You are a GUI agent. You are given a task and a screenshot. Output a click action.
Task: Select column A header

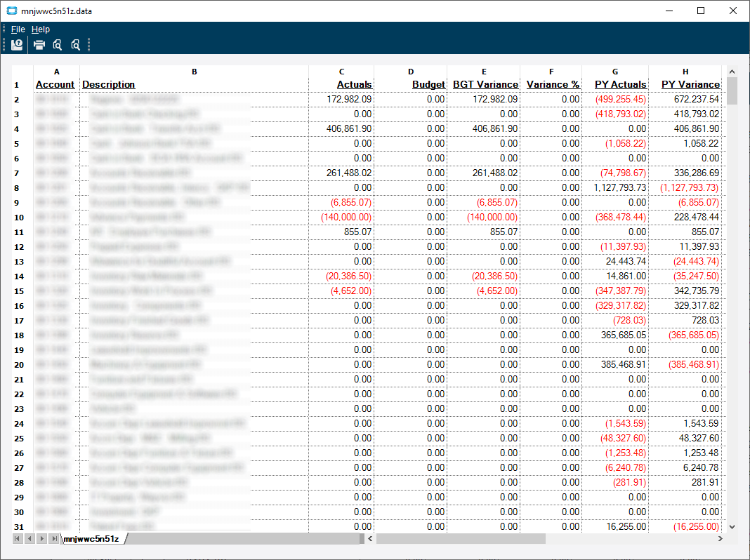[56, 72]
